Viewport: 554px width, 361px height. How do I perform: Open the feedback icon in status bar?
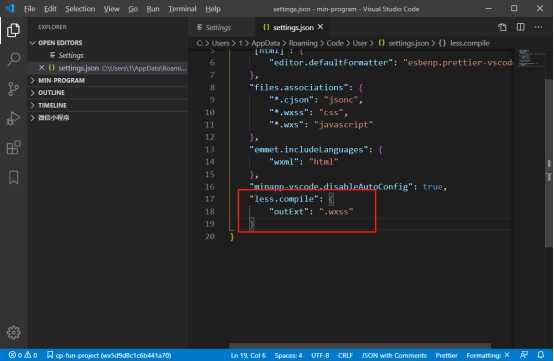tap(524, 355)
